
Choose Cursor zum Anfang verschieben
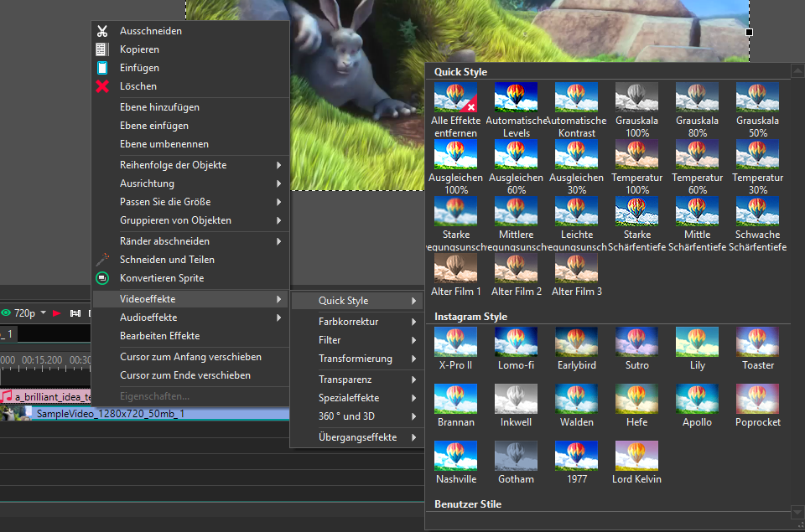(x=190, y=357)
